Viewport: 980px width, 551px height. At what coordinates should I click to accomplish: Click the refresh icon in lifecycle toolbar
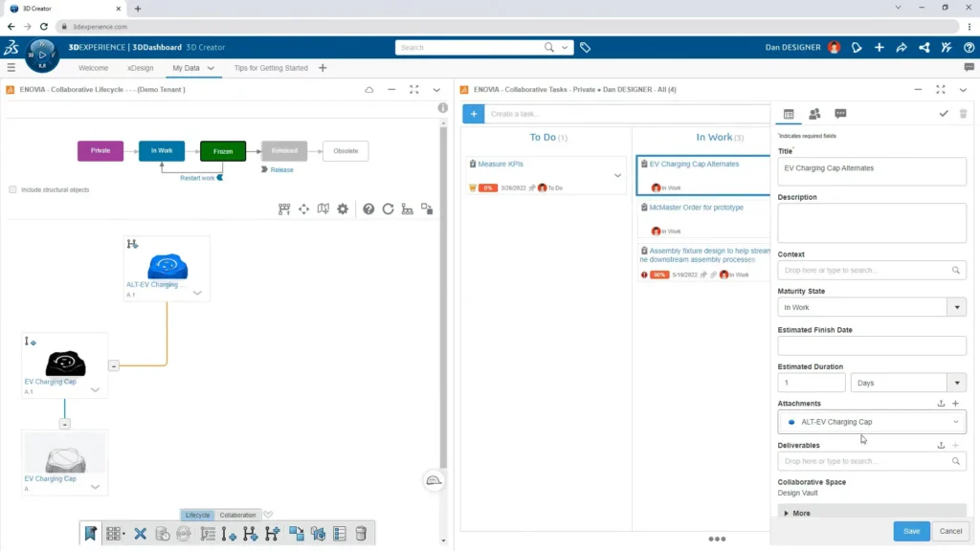[x=389, y=209]
